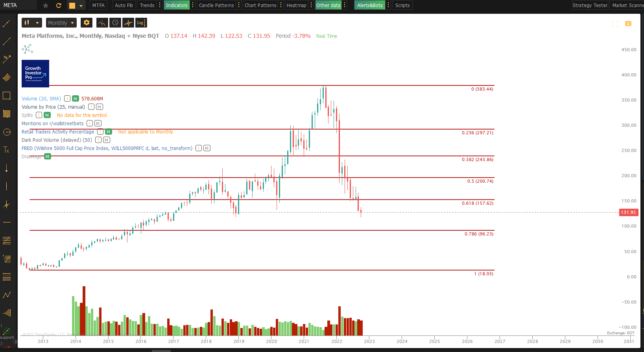Viewport: 644px width, 352px height.
Task: Open chart settings gear icon
Action: coord(87,23)
